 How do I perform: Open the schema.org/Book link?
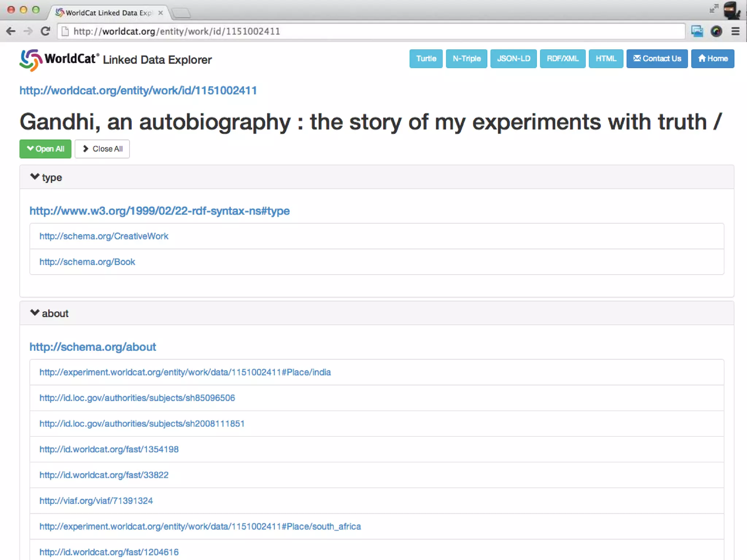point(87,262)
